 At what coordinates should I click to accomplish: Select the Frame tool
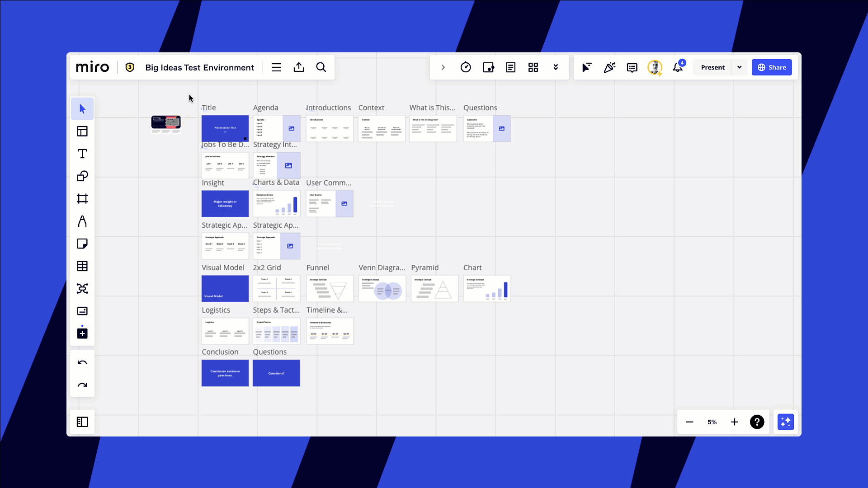(x=82, y=199)
